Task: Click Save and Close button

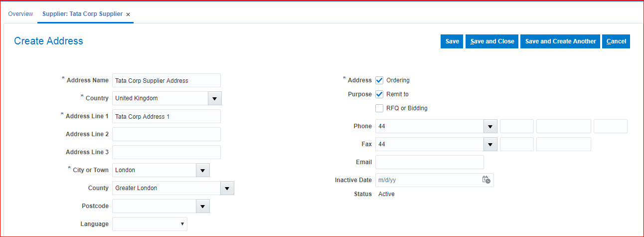Action: [x=492, y=41]
